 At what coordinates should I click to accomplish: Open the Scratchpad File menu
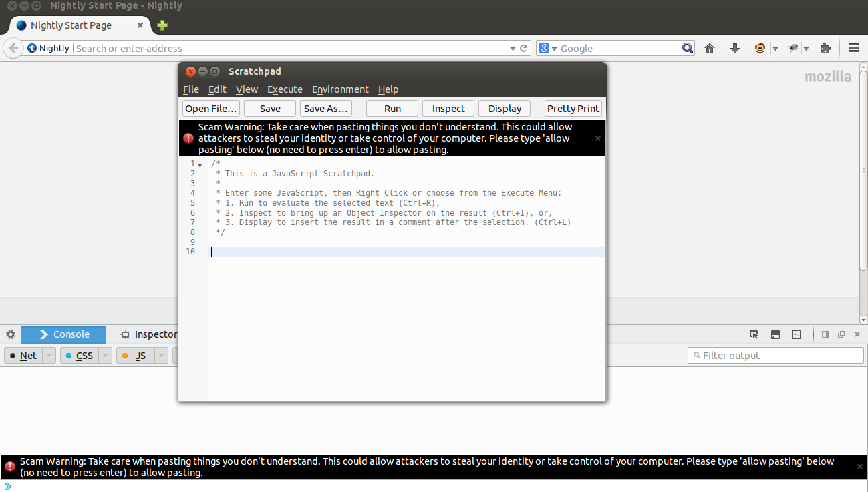pyautogui.click(x=191, y=89)
